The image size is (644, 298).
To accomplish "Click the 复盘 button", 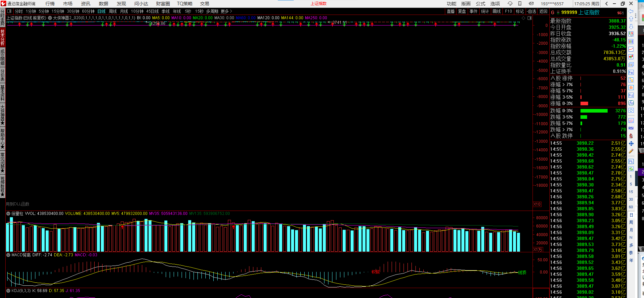I will click(462, 11).
